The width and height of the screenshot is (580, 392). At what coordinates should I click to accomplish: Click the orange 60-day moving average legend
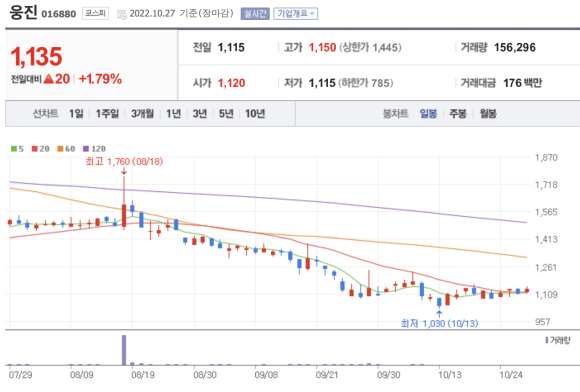pyautogui.click(x=66, y=149)
